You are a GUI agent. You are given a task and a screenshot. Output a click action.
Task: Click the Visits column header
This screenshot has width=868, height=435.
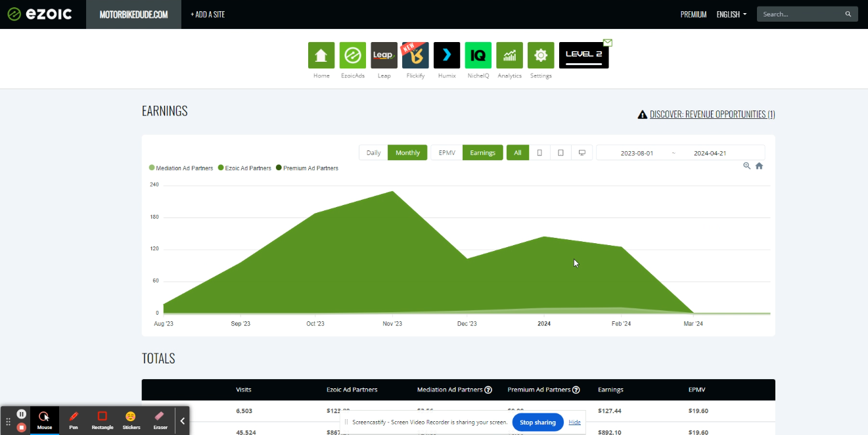coord(244,390)
